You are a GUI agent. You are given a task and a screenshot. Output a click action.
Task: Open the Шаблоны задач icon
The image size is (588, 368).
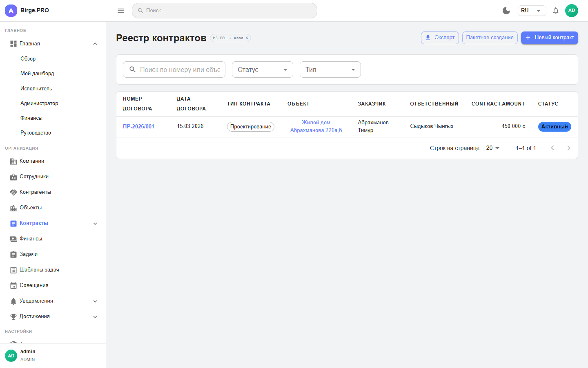click(x=12, y=269)
